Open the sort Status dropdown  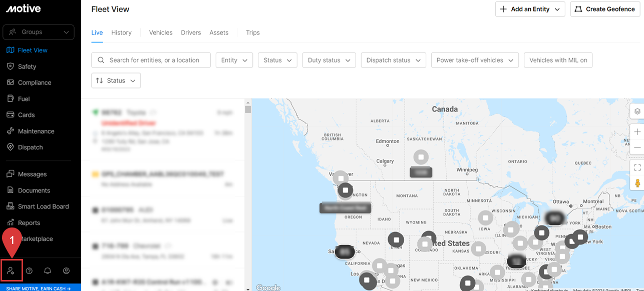coord(116,80)
